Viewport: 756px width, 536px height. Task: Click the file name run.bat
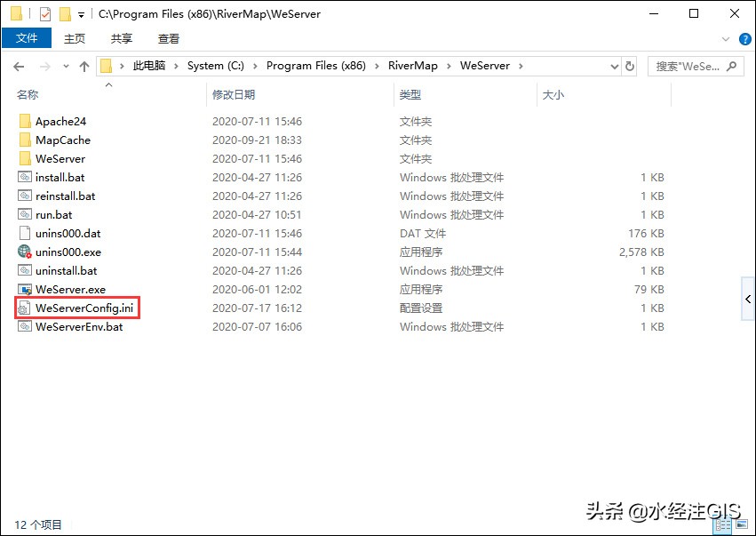pyautogui.click(x=54, y=215)
